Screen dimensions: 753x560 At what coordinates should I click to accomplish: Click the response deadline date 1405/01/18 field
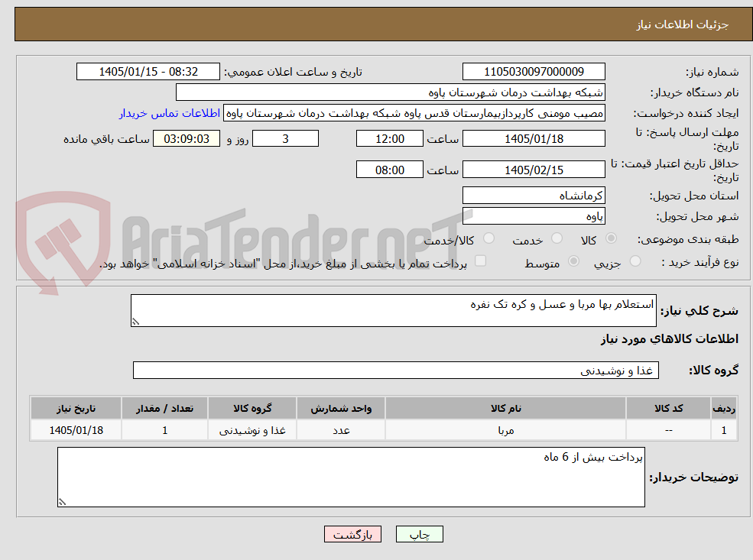pos(534,139)
